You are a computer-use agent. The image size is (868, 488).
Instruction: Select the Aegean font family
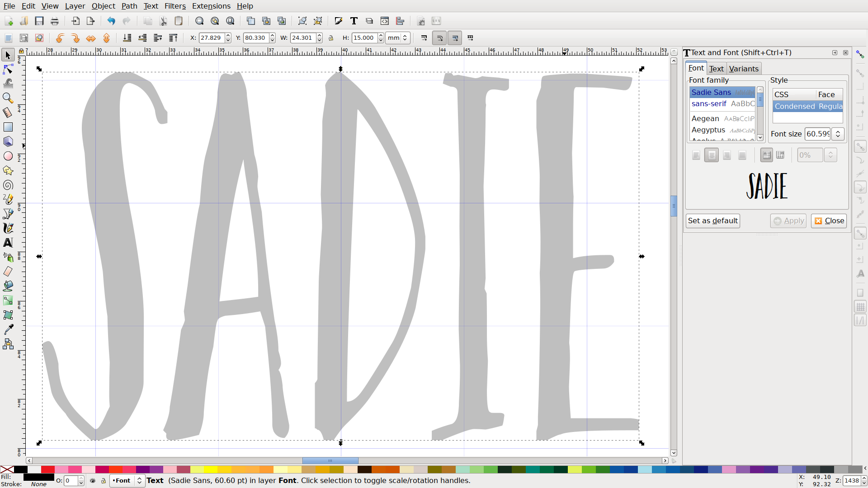pyautogui.click(x=722, y=118)
